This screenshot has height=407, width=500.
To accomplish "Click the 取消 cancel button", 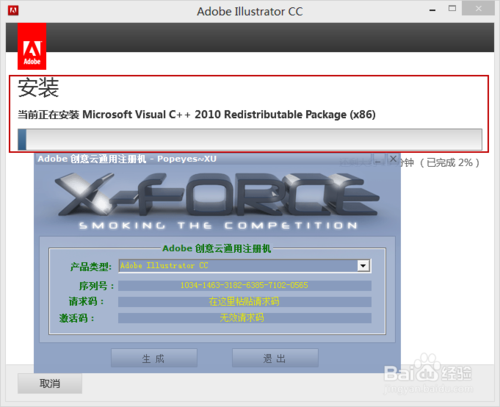I will pos(50,383).
